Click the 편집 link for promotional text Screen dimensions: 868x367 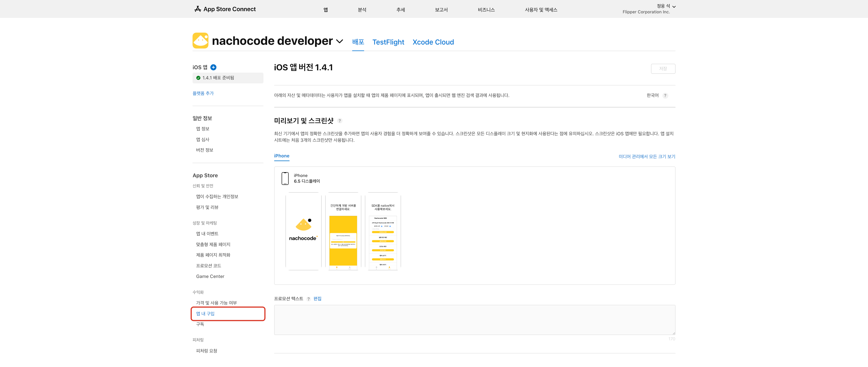pyautogui.click(x=317, y=299)
